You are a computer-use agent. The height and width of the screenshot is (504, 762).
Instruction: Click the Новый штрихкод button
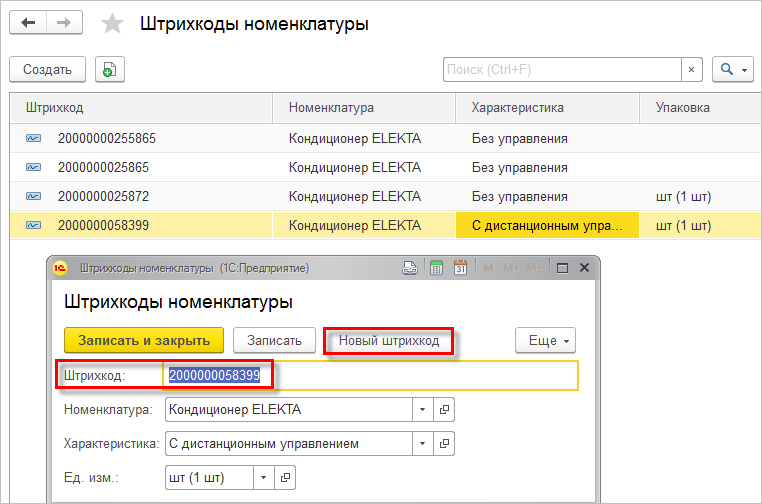coord(389,341)
